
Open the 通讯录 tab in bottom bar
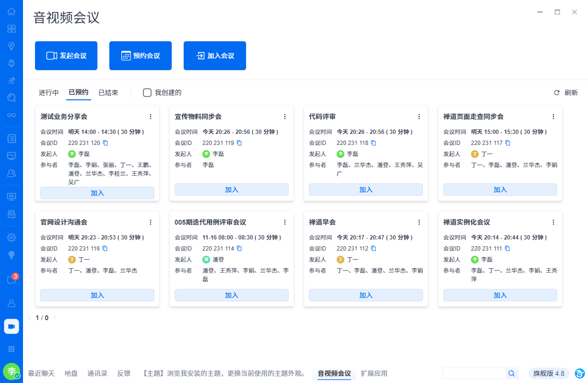[x=97, y=373]
